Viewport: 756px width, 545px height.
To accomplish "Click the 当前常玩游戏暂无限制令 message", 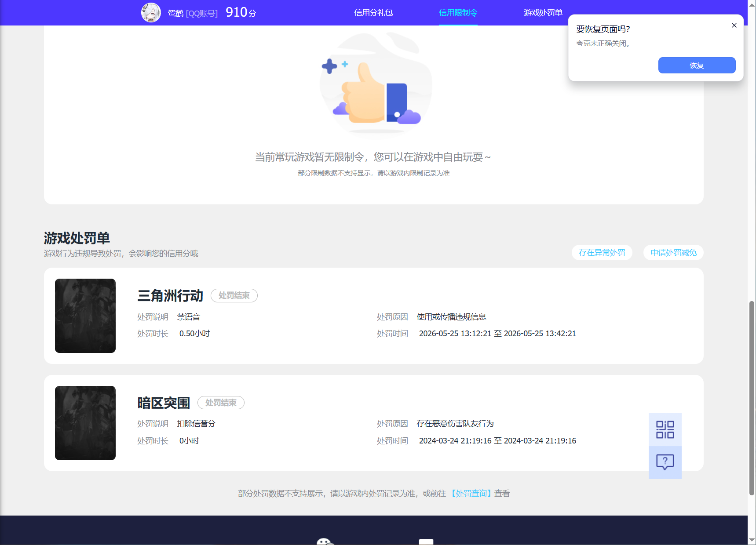I will [x=373, y=157].
